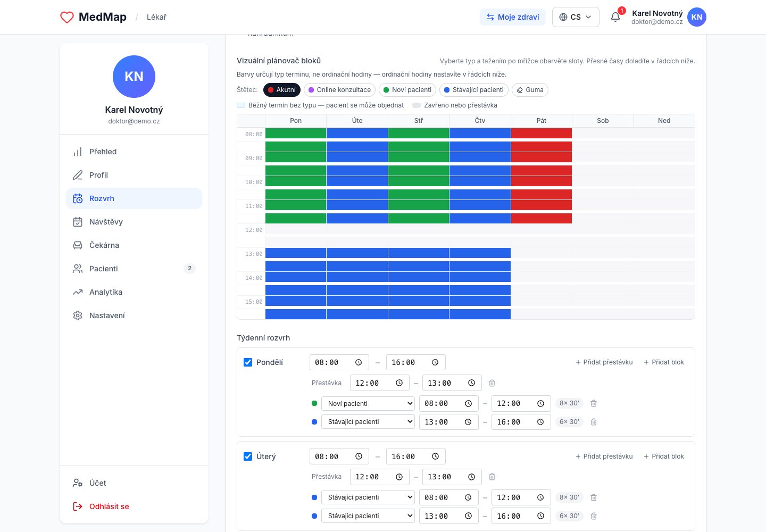Uncheck the Úterý checkbox
This screenshot has height=532, width=766.
pyautogui.click(x=248, y=456)
